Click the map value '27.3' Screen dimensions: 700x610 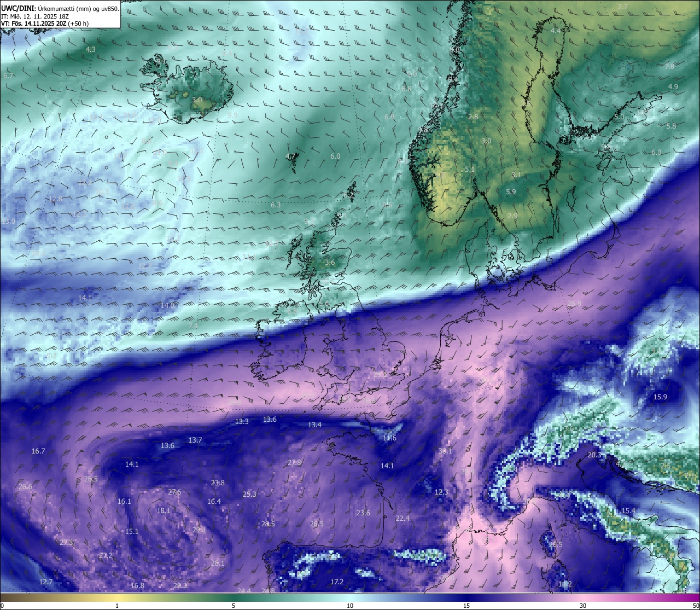pos(66,542)
